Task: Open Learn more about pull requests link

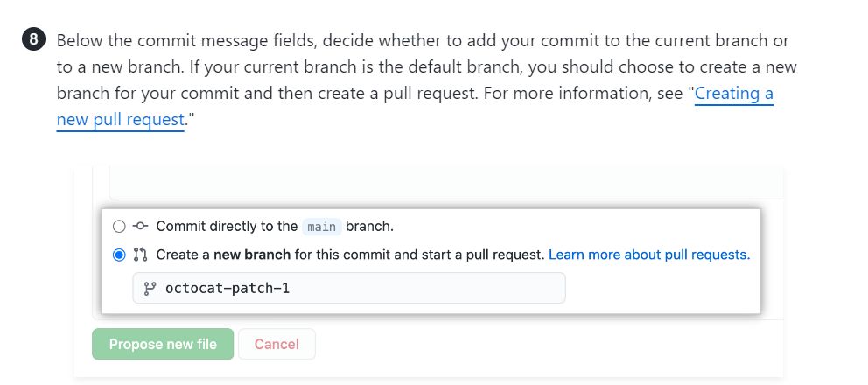Action: [649, 255]
